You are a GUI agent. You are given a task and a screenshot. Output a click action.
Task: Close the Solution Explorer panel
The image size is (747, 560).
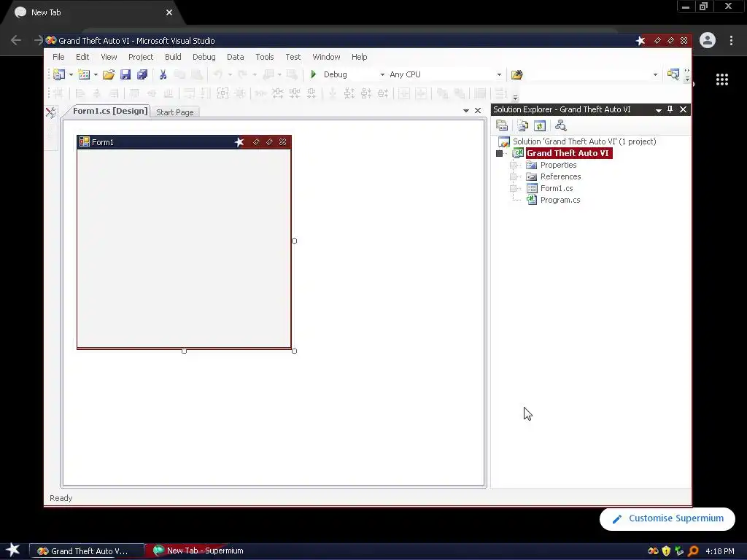[683, 109]
